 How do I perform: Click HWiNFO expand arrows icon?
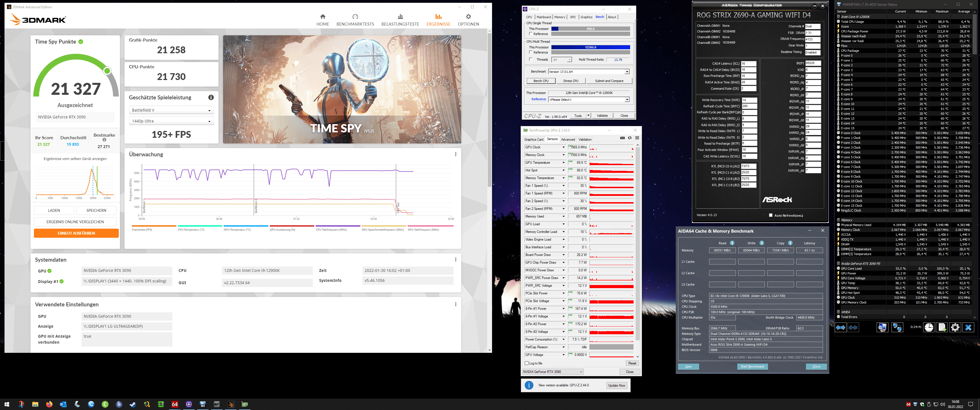point(841,327)
